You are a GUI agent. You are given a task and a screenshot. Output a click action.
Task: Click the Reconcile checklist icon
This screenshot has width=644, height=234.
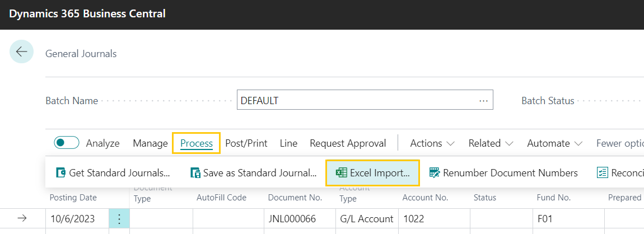pos(602,173)
